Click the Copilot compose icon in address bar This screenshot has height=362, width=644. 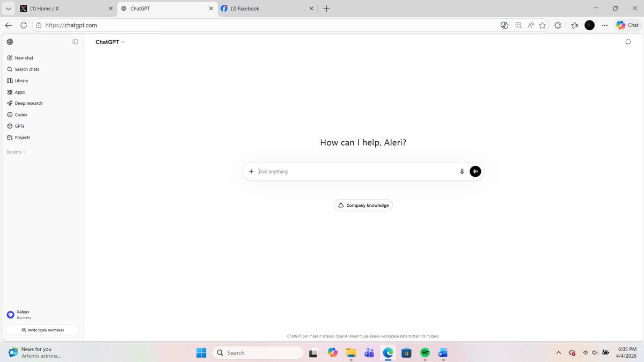click(x=504, y=25)
